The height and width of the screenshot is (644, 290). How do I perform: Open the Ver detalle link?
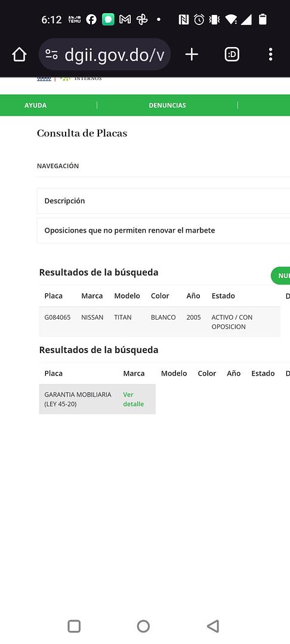(134, 399)
